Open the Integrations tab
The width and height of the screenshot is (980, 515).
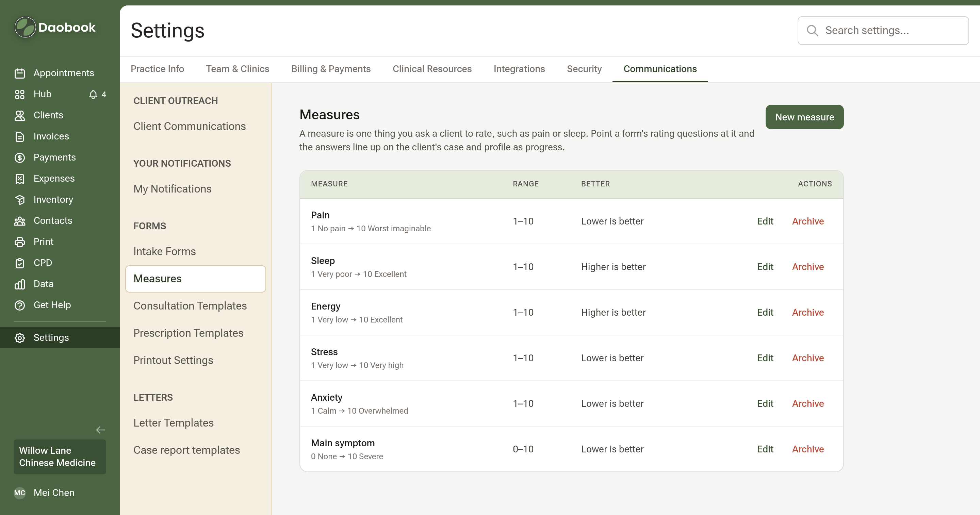519,69
